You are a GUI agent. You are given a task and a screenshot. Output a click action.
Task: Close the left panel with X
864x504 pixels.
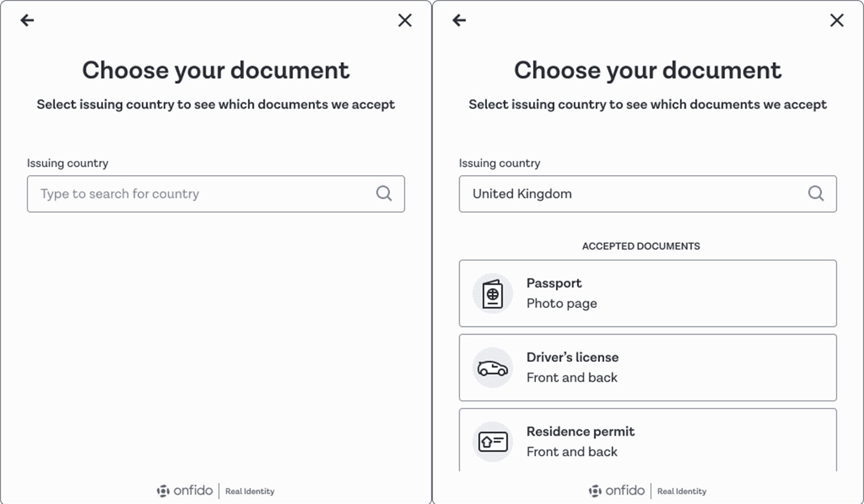point(405,20)
